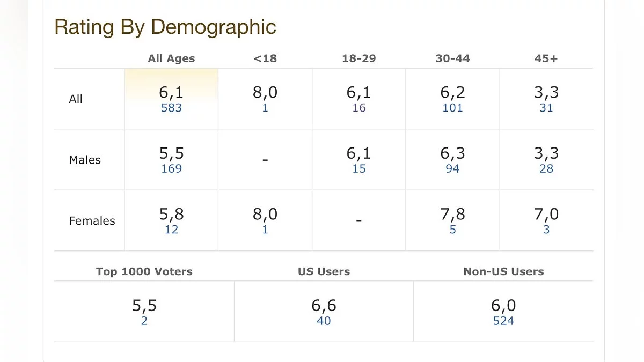Screen dimensions: 644x362
Task: Click the 40 votes link for US Users
Action: click(x=324, y=321)
